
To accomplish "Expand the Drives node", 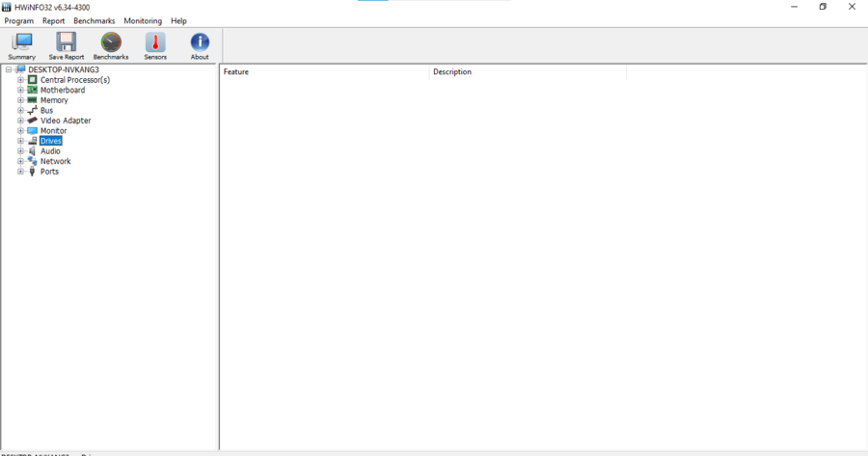I will pos(20,141).
